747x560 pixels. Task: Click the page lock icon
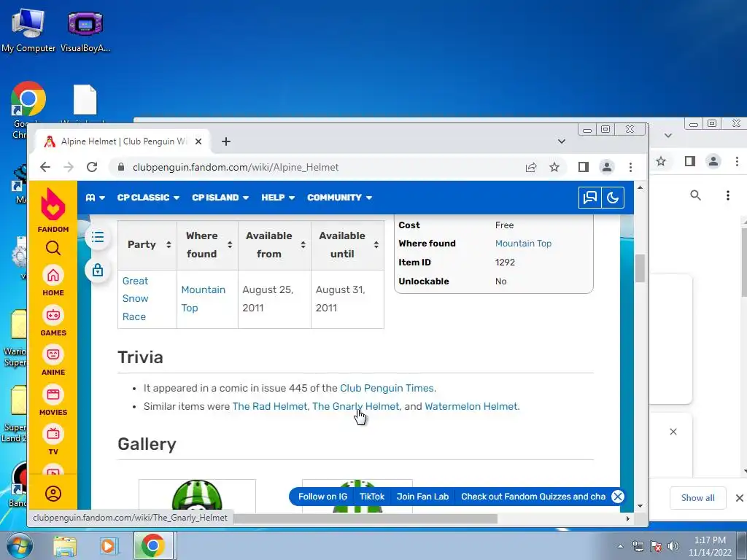click(x=98, y=270)
